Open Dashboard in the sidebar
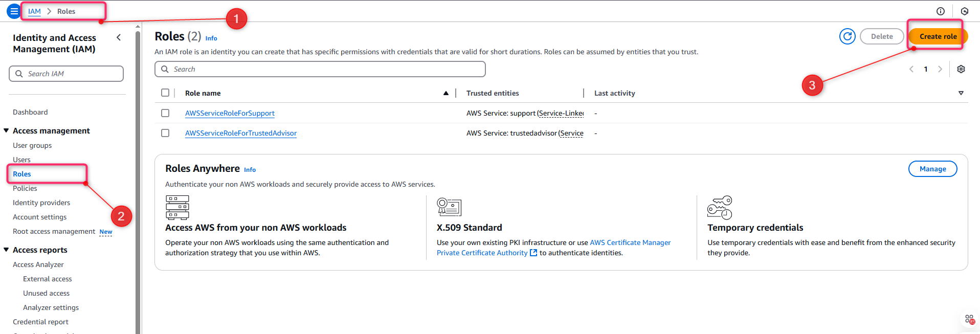The image size is (980, 334). (30, 112)
